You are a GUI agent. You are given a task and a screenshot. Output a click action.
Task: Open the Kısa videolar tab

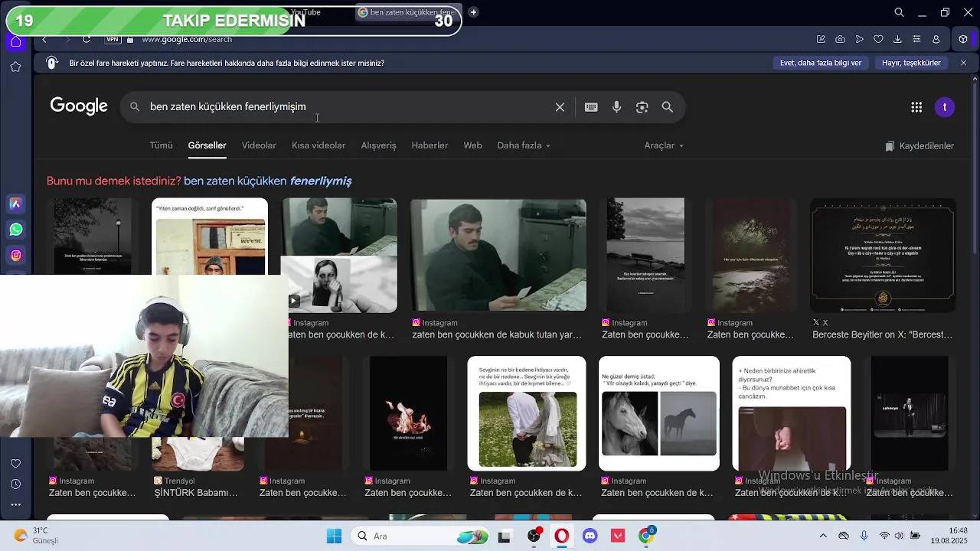[x=318, y=145]
